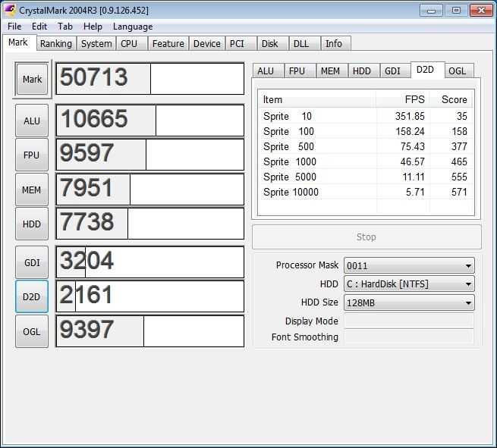The height and width of the screenshot is (448, 497).
Task: Click the Display Mode field
Action: (x=409, y=321)
